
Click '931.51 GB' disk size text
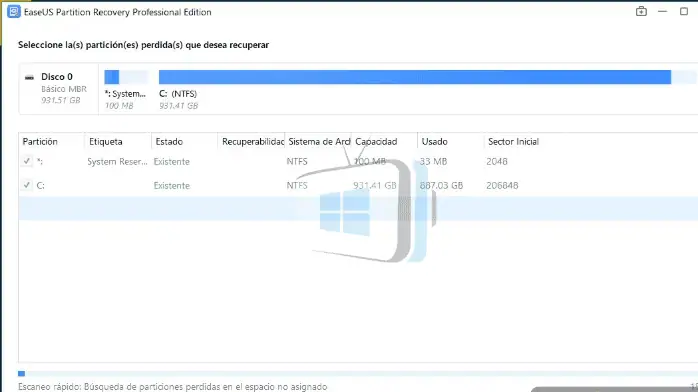pyautogui.click(x=61, y=100)
